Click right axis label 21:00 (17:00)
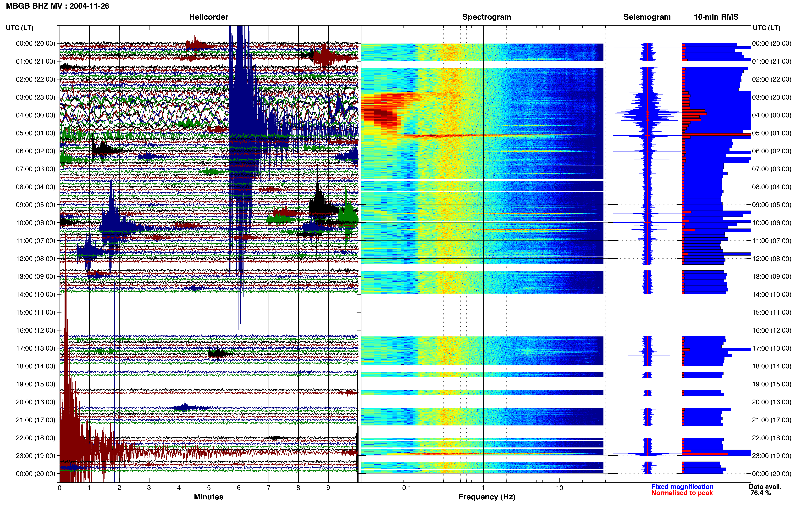The height and width of the screenshot is (508, 812). (772, 420)
